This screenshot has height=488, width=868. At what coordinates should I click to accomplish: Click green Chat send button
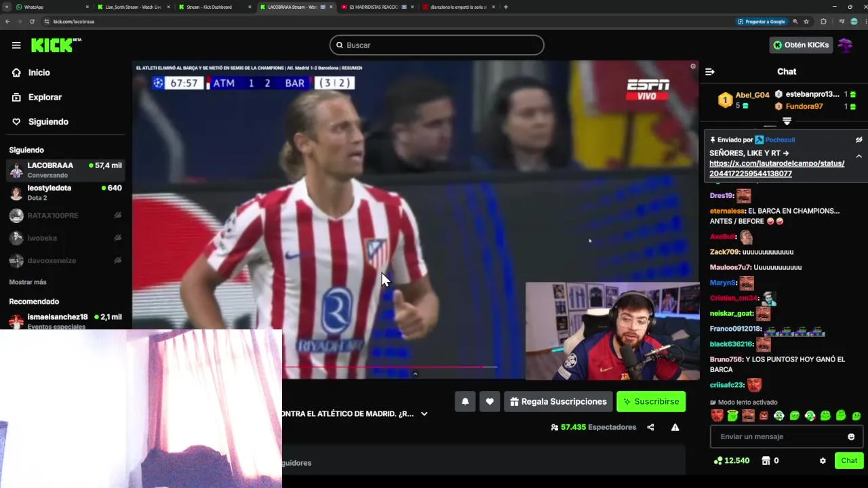[x=849, y=460]
